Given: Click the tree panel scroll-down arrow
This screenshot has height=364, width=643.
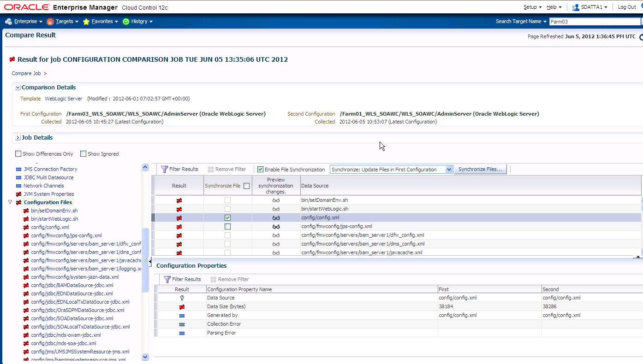Looking at the screenshot, I should point(145,357).
